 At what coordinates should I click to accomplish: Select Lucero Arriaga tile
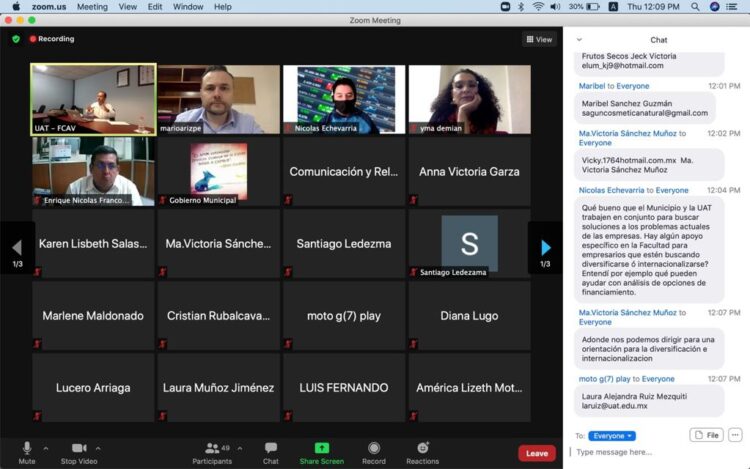pos(93,388)
